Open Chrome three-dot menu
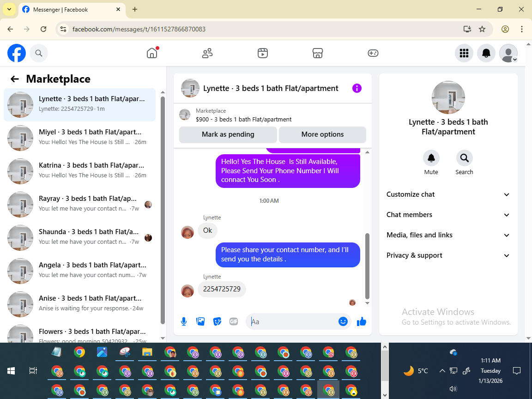The height and width of the screenshot is (399, 532). pos(522,29)
